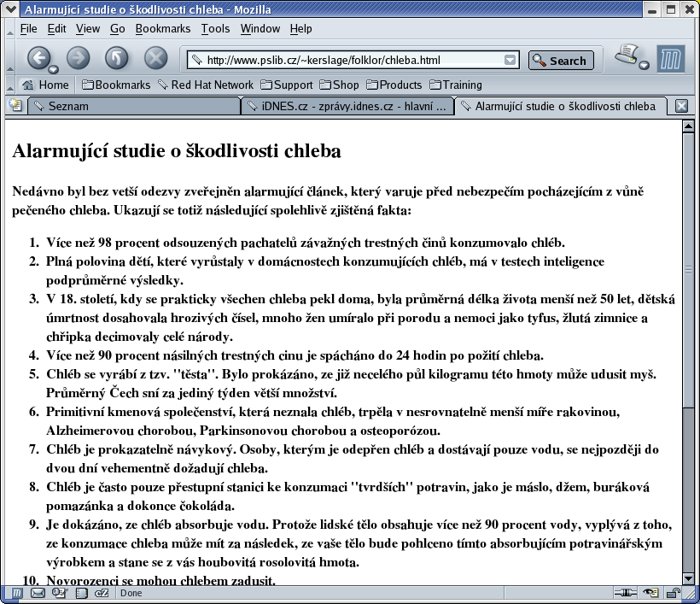The image size is (700, 604).
Task: Click the bottom scrollbar down arrow
Action: 688,579
